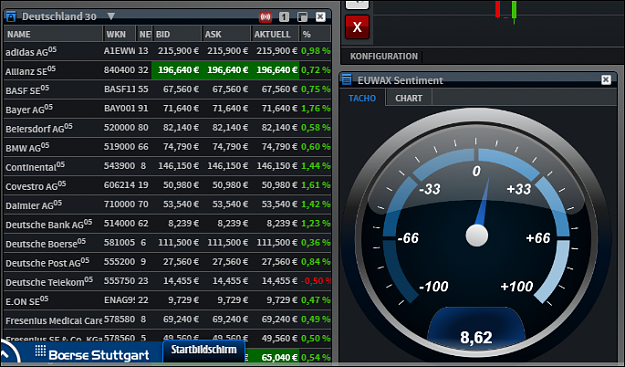The image size is (625, 367).
Task: Select the Fresenius Medical Care row
Action: pos(167,319)
